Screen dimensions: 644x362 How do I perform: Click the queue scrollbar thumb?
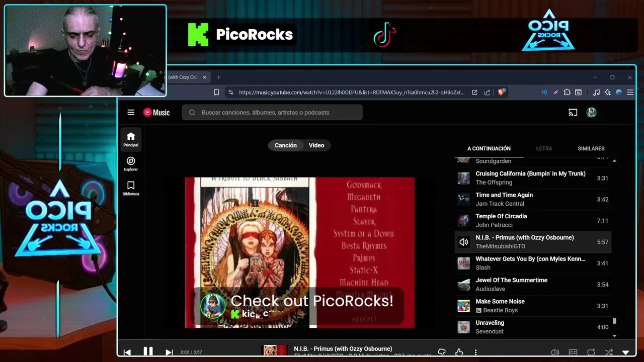click(x=614, y=321)
